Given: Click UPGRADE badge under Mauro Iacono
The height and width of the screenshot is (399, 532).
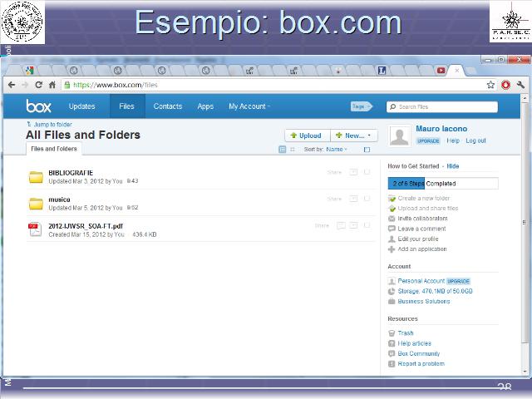Looking at the screenshot, I should [x=428, y=140].
